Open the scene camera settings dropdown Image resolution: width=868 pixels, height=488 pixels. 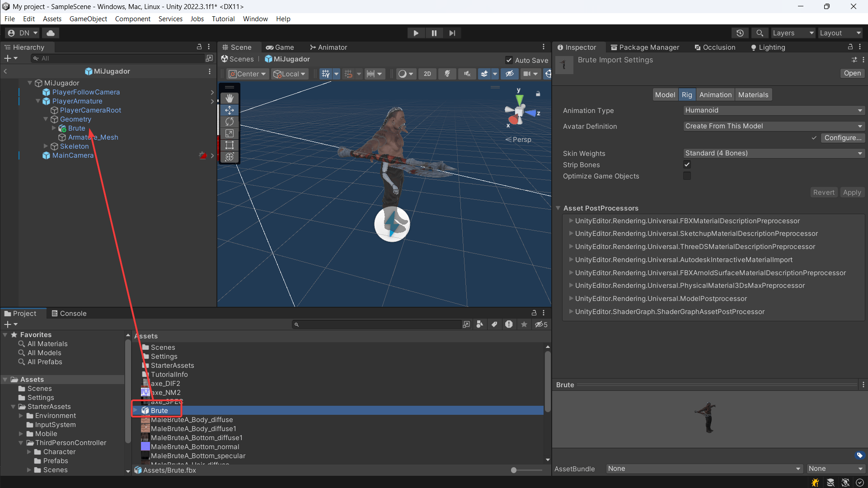530,74
